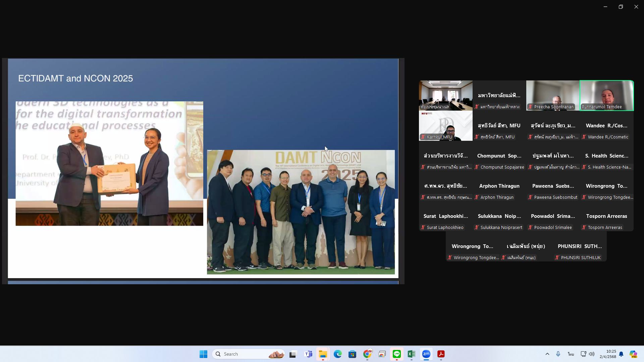Click the Zoom icon in taskbar
This screenshot has height=362, width=644.
426,354
